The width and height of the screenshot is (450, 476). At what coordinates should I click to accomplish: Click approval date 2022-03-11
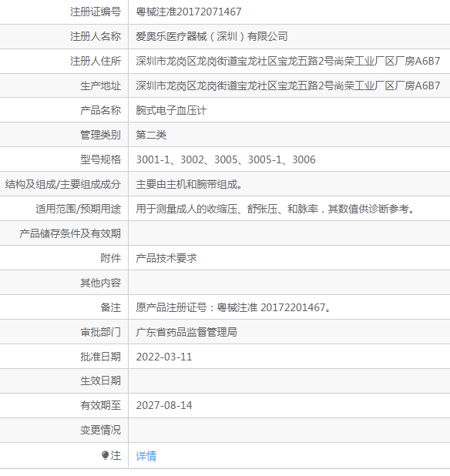coord(164,357)
